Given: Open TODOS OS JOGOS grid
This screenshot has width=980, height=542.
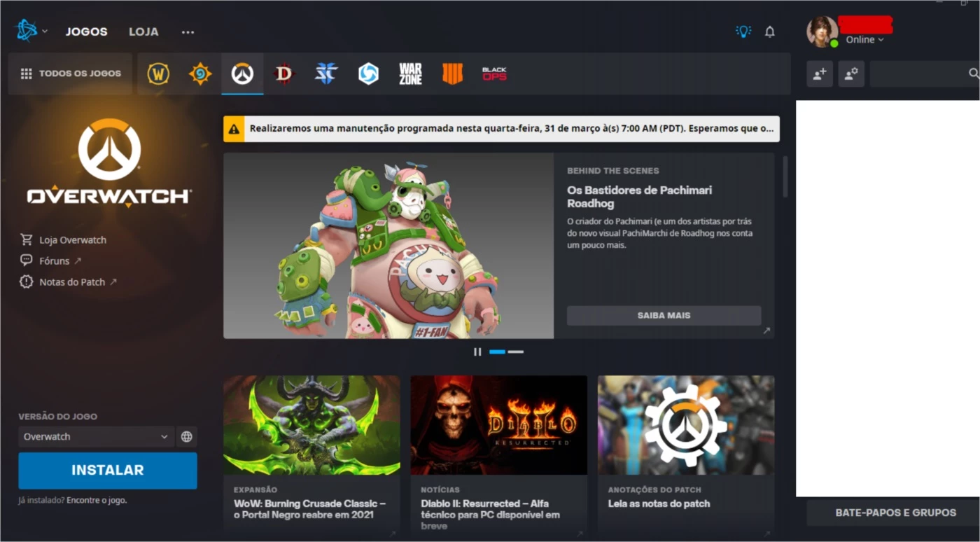Looking at the screenshot, I should coord(70,74).
